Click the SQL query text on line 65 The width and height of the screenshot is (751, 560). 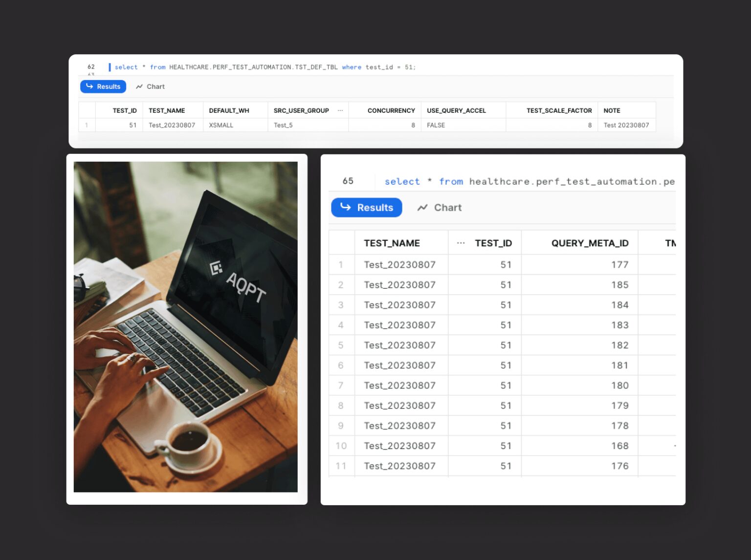528,181
